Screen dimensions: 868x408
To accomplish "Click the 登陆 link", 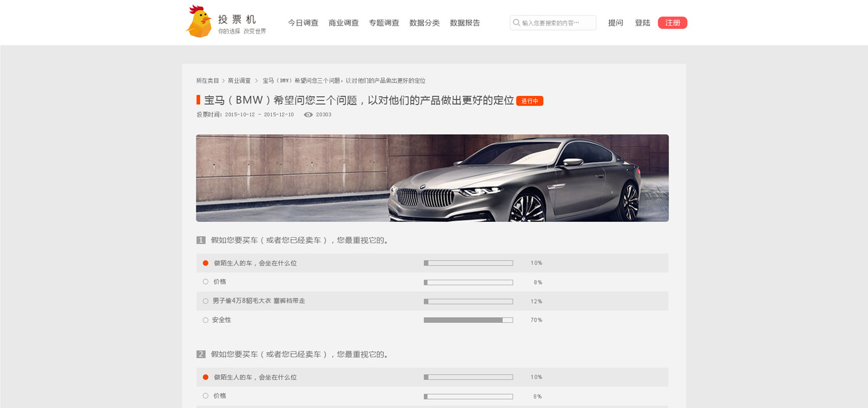I will (x=642, y=23).
